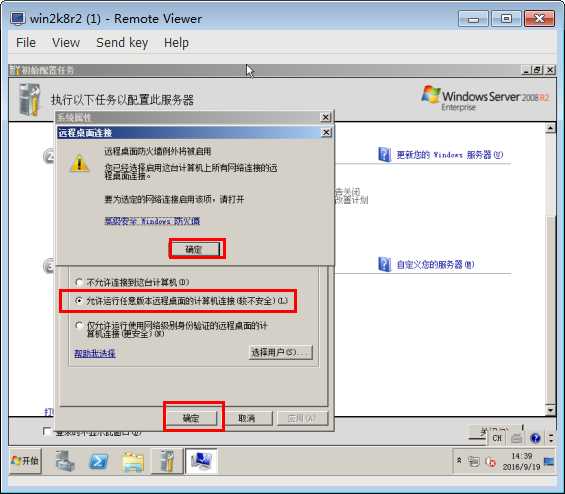Open 'Update your Windows server' link
The height and width of the screenshot is (494, 565).
(449, 155)
